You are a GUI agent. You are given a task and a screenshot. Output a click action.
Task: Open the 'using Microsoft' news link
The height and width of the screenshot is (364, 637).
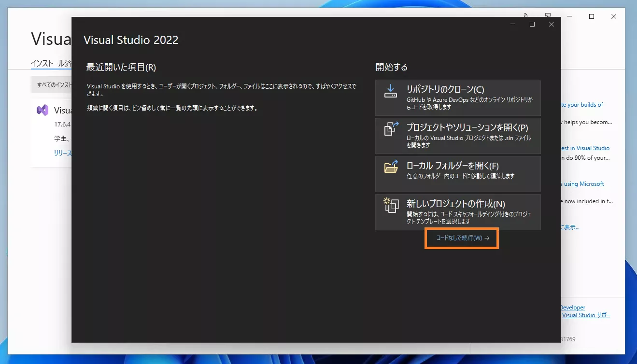click(x=583, y=184)
